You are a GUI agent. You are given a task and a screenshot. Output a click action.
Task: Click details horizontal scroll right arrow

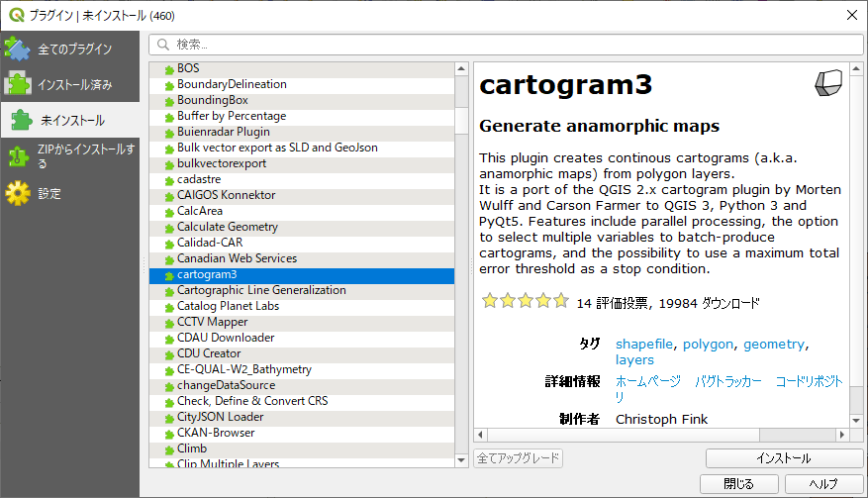(842, 435)
